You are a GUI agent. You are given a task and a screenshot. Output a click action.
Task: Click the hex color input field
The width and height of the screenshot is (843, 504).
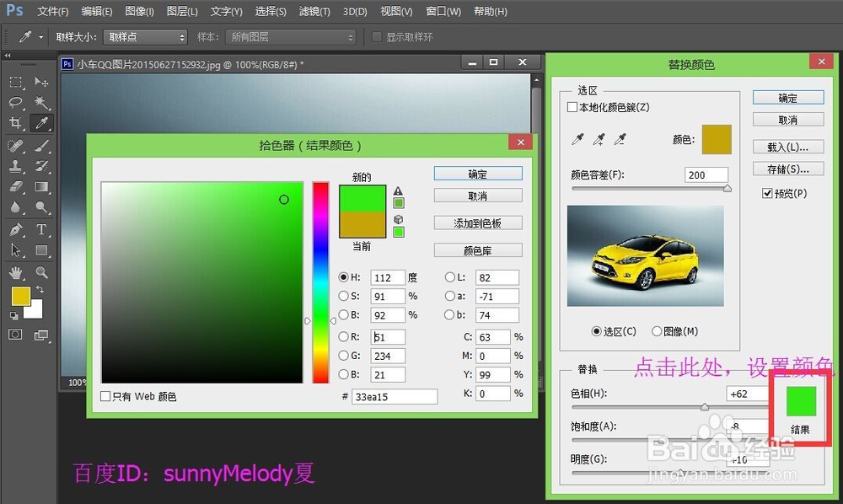click(x=394, y=396)
